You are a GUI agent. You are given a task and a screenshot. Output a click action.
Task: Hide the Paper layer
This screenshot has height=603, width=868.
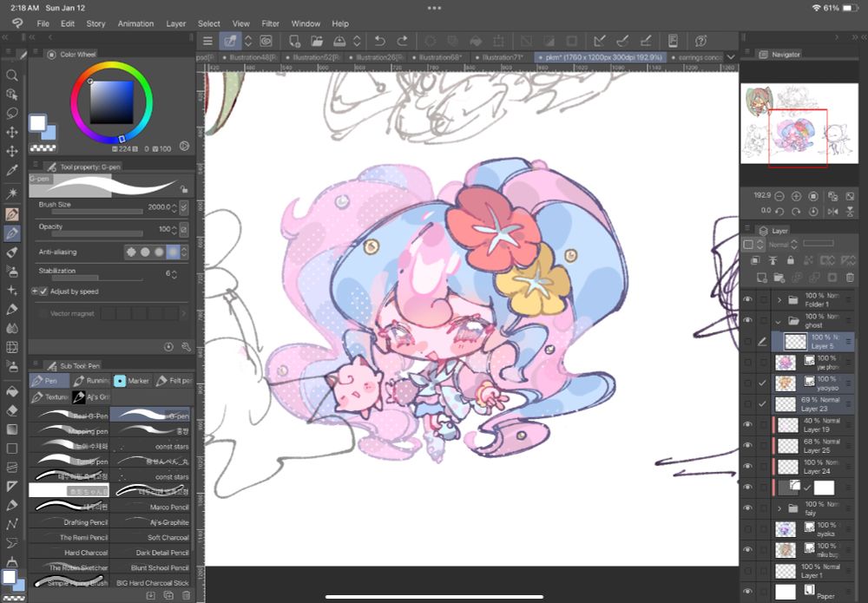pos(748,592)
